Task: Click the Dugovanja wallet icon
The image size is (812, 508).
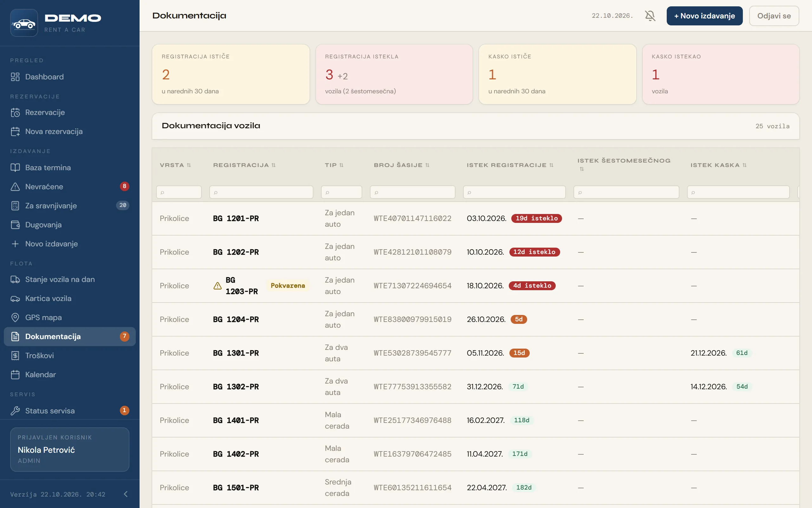Action: pyautogui.click(x=15, y=225)
